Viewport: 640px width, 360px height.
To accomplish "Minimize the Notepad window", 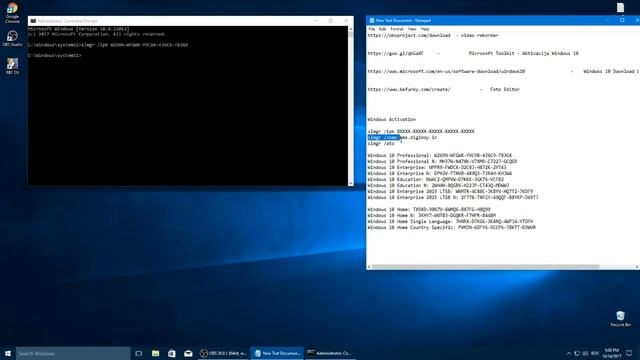I will pyautogui.click(x=607, y=20).
